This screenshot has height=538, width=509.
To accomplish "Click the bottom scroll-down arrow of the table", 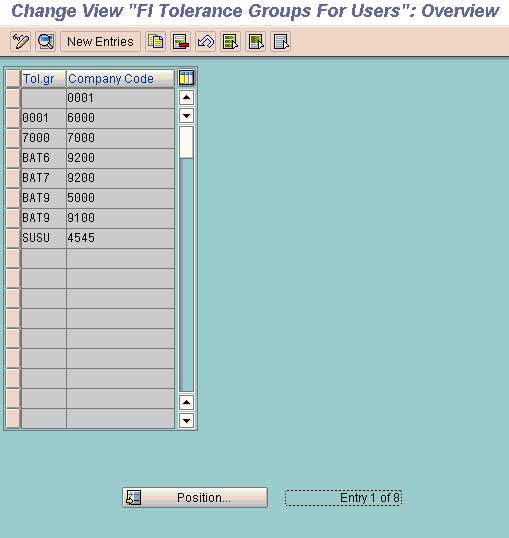I will (186, 420).
